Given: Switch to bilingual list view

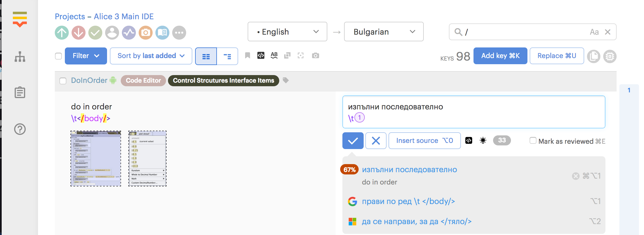Looking at the screenshot, I should (x=206, y=56).
